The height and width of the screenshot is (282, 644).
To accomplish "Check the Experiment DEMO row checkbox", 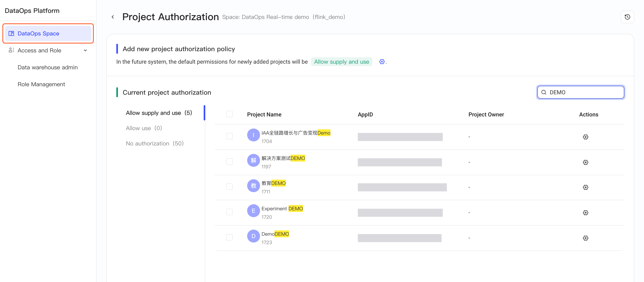I will click(x=229, y=212).
